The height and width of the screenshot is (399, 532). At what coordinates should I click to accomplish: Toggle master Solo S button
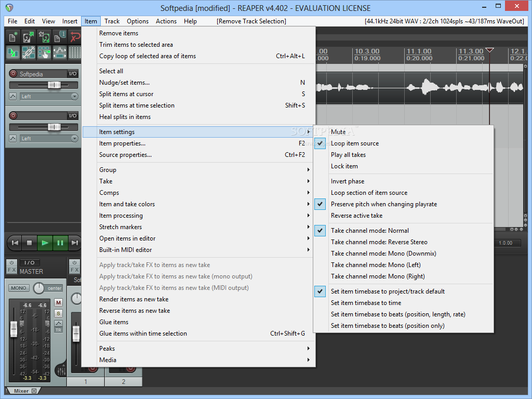59,313
